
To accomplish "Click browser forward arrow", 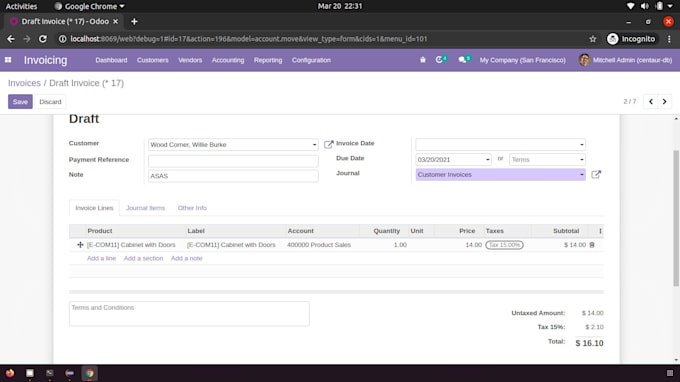I will [x=27, y=39].
